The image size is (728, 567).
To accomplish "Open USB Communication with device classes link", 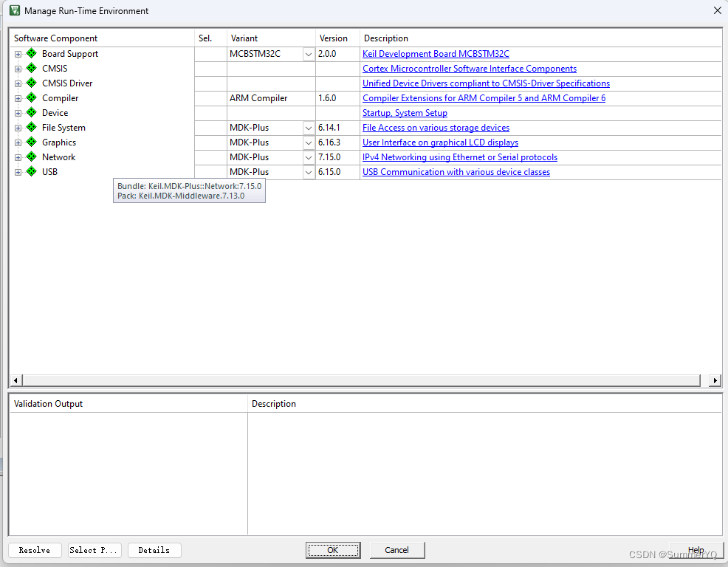I will click(x=456, y=172).
